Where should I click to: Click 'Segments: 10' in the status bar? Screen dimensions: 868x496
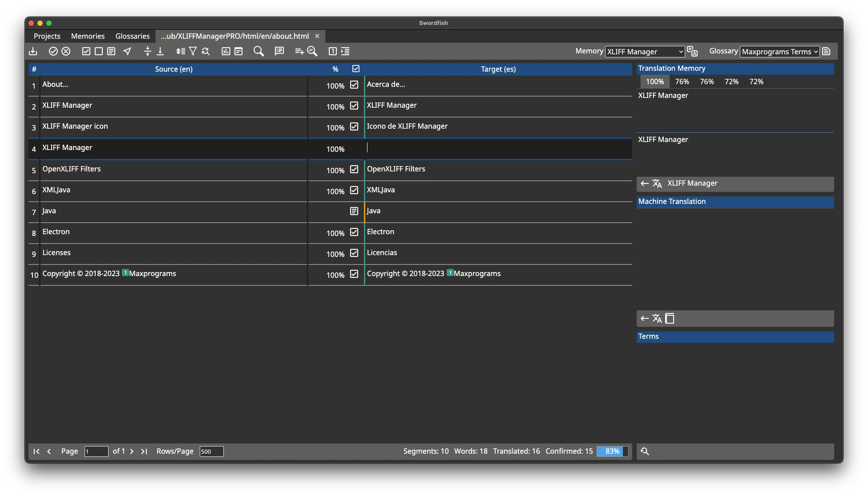(426, 451)
